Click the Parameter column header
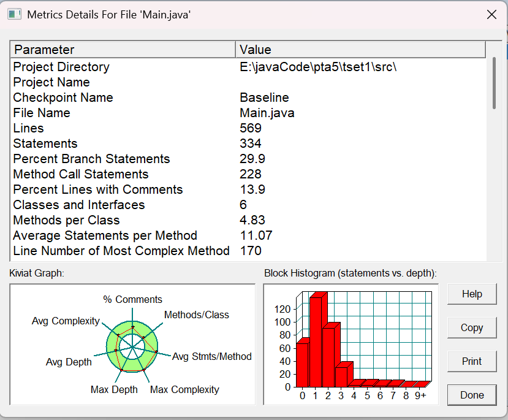Viewport: 508px width, 420px height. (123, 50)
